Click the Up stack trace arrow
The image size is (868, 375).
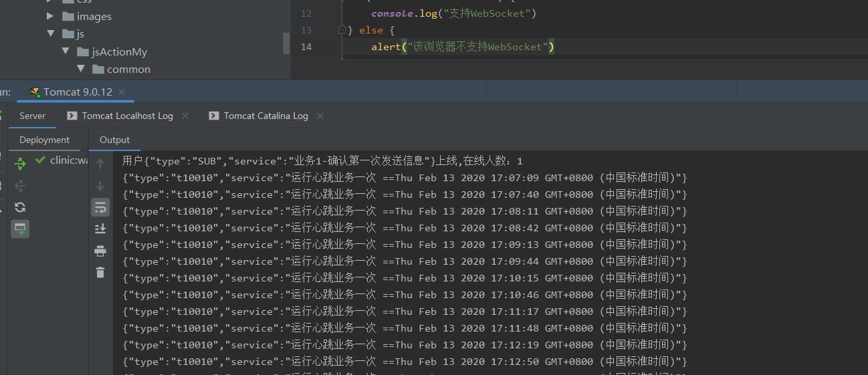[x=100, y=163]
